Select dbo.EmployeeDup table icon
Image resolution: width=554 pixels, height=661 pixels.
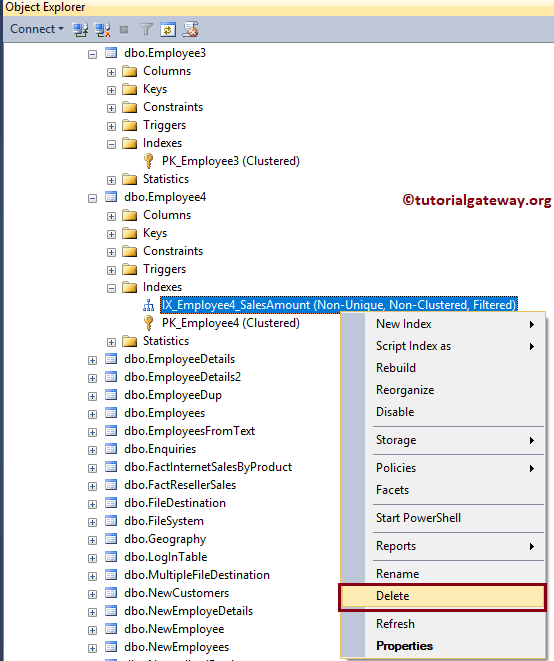111,395
